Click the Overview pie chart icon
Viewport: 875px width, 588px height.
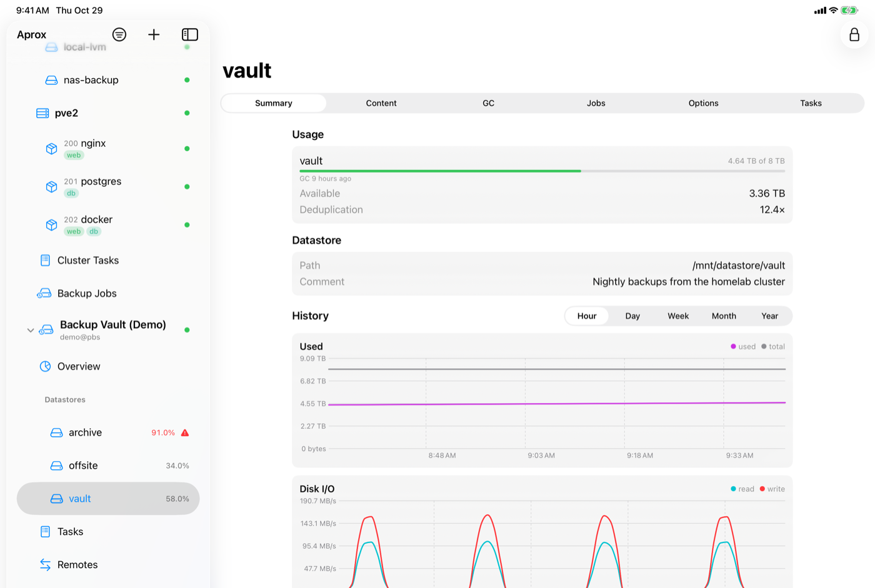(45, 366)
